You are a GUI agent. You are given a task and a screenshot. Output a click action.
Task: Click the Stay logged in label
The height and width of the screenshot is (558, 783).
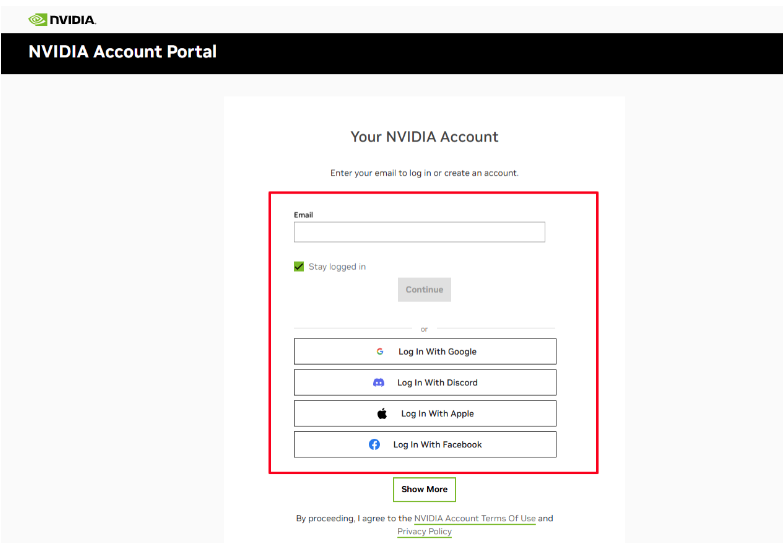(x=337, y=267)
